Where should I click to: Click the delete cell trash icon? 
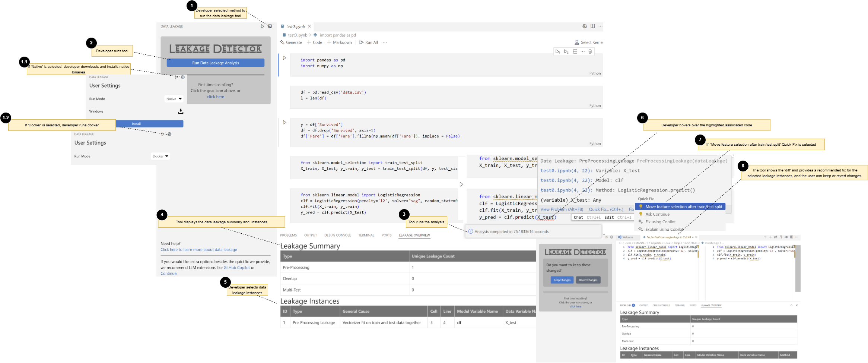(x=590, y=52)
